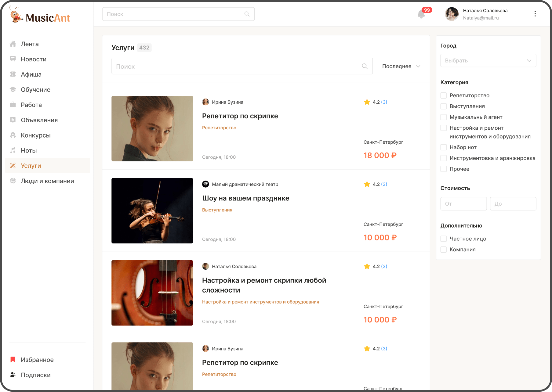This screenshot has height=392, width=552.
Task: Toggle the Частное лицо checkbox
Action: 444,239
